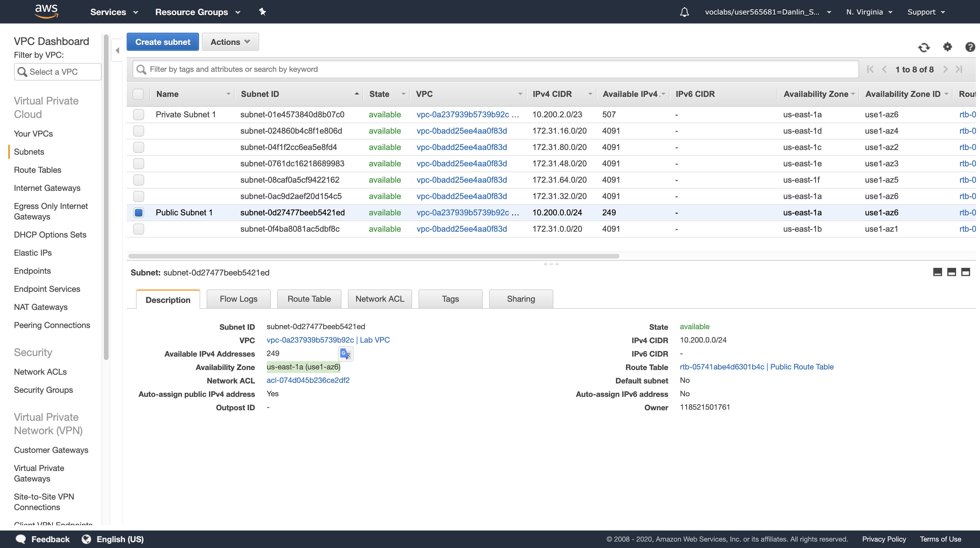Click the refresh subnets icon

point(924,47)
